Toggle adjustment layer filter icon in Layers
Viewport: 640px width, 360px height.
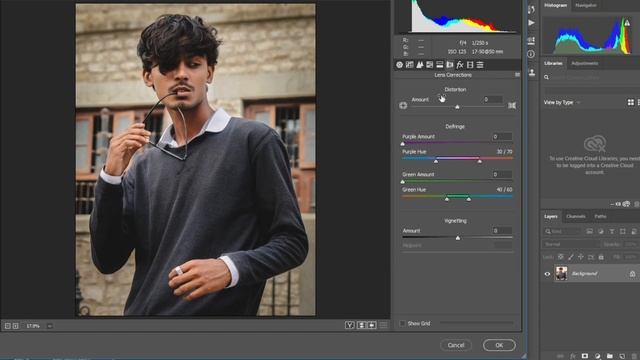point(600,231)
